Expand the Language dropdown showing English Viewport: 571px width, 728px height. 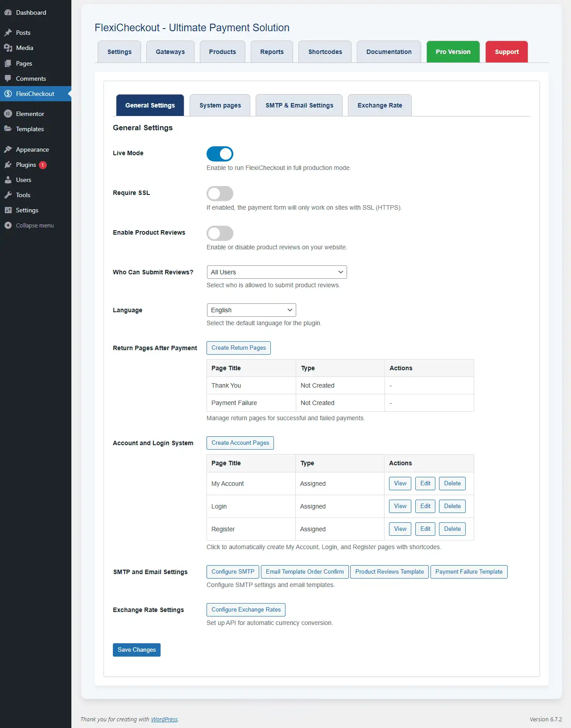tap(251, 310)
